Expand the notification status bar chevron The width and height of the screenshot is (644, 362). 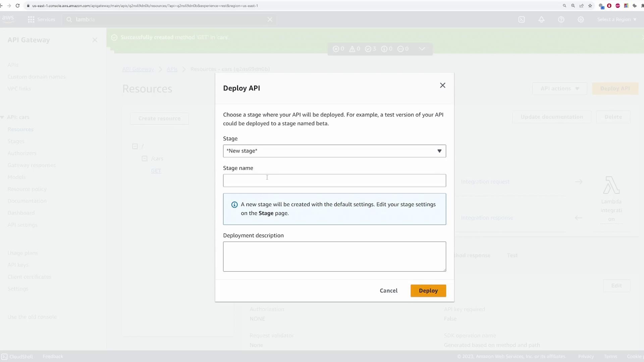(x=422, y=49)
